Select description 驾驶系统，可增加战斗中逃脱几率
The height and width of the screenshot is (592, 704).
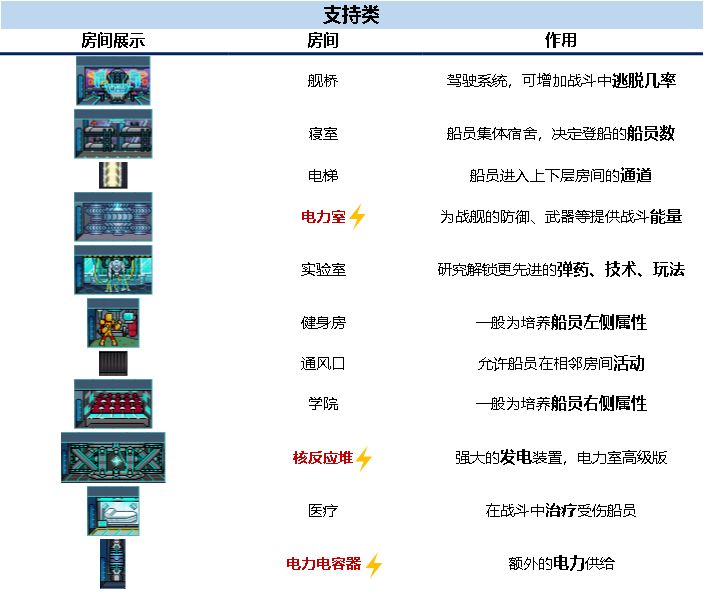[561, 81]
